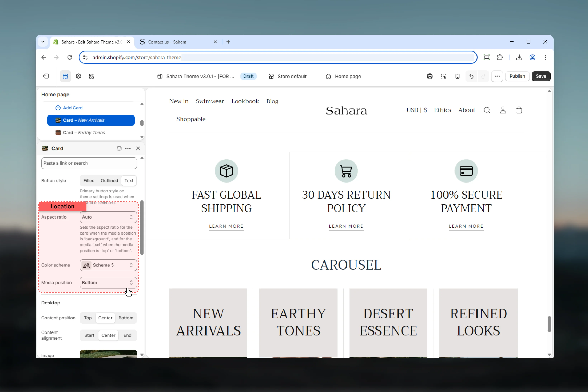Set button style to Text

(129, 181)
